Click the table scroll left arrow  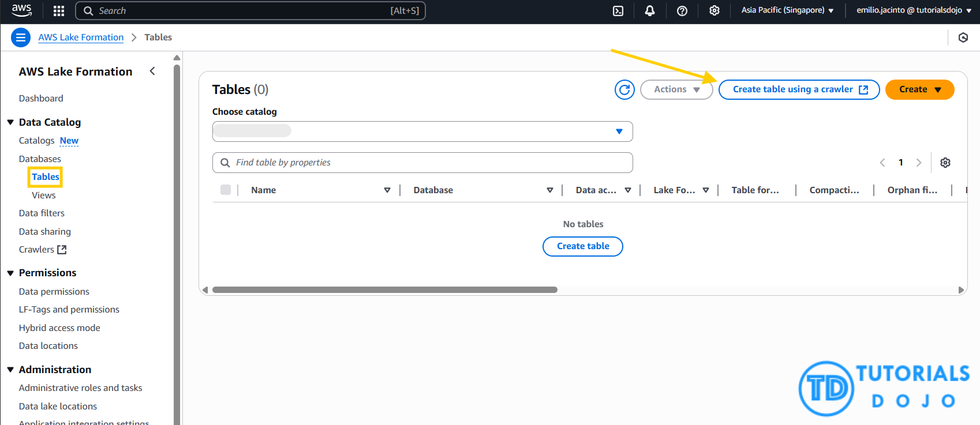coord(205,290)
